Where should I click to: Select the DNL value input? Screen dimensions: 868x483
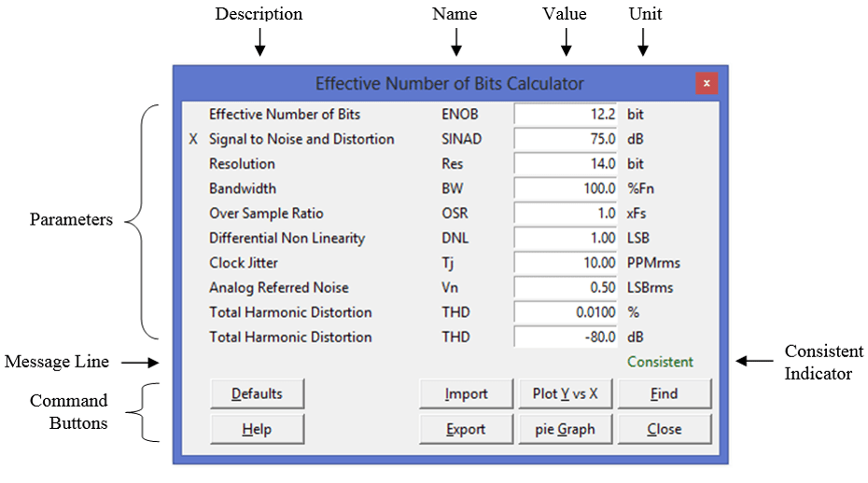coord(566,238)
